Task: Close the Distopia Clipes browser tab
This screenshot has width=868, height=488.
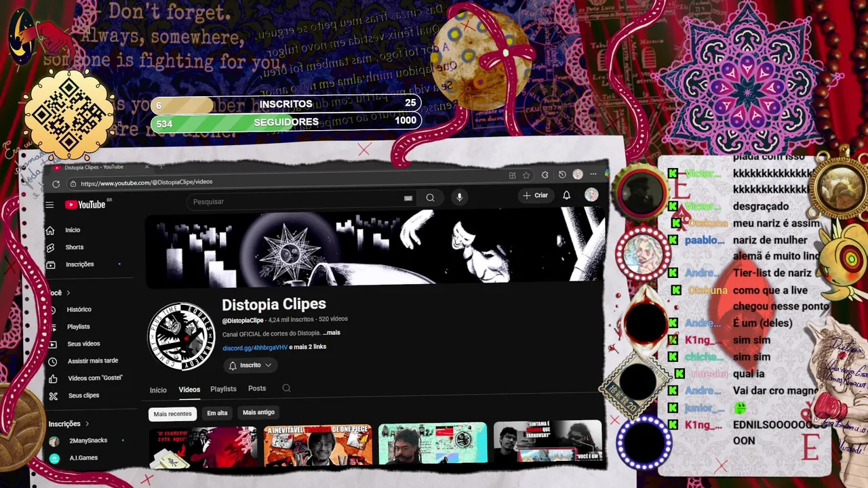Action: (x=146, y=166)
